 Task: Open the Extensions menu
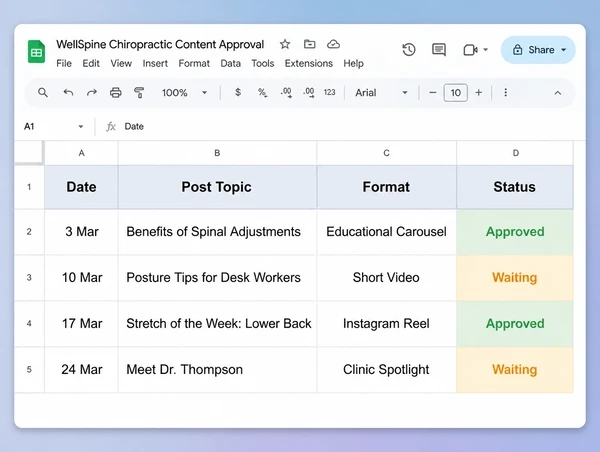308,63
